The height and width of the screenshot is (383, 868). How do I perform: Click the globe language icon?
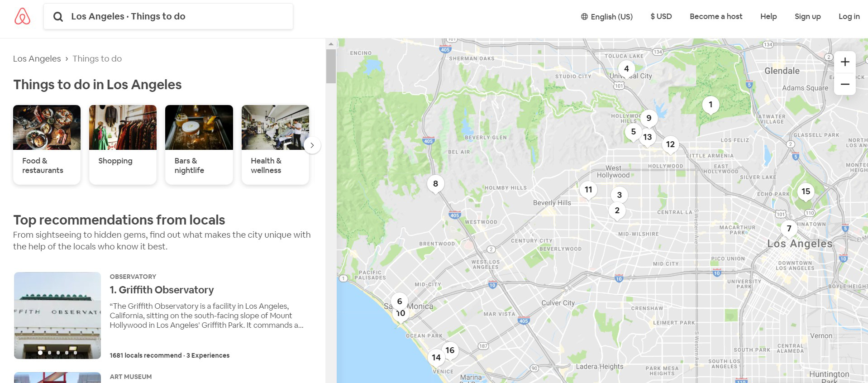[584, 17]
